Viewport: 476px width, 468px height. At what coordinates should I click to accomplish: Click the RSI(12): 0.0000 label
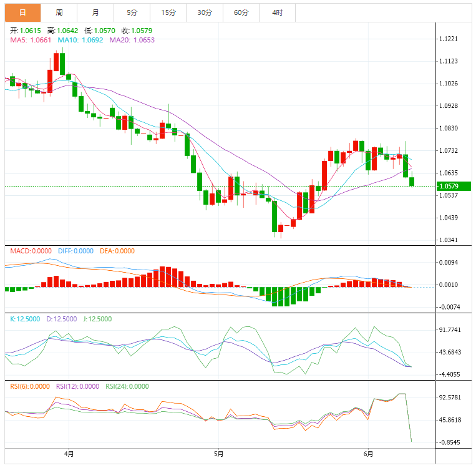(x=78, y=387)
